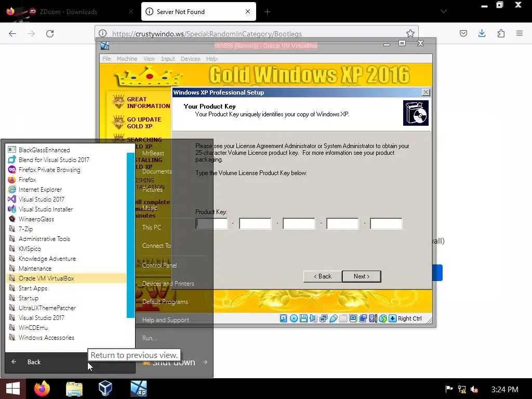532x399 pixels.
Task: Click the keyboard capture arrow icon beside Right Ctrl
Action: click(393, 318)
